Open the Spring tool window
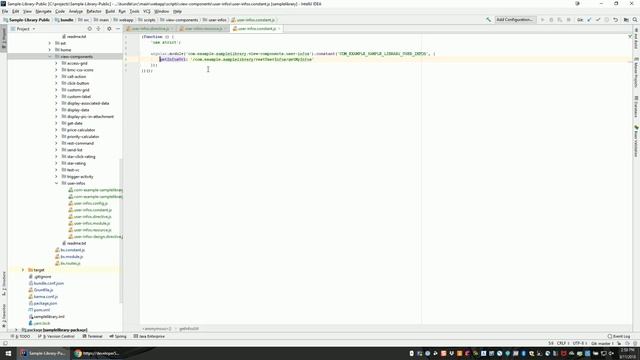The height and width of the screenshot is (360, 640). [x=118, y=336]
